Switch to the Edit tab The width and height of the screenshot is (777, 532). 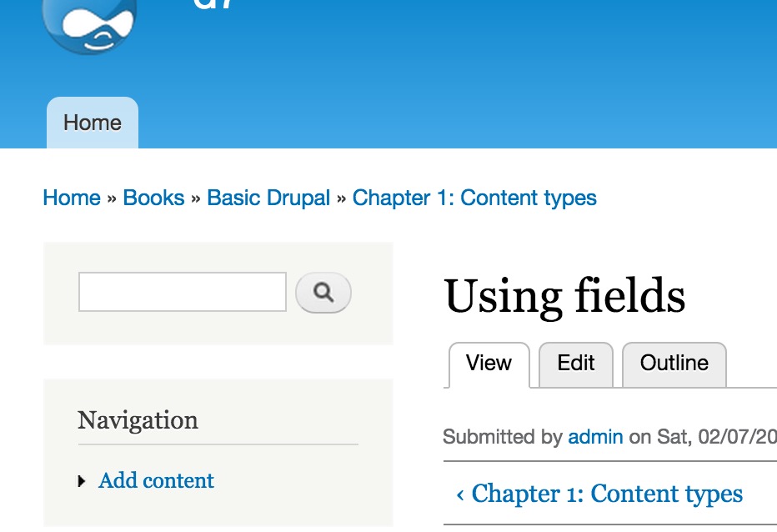click(x=575, y=364)
